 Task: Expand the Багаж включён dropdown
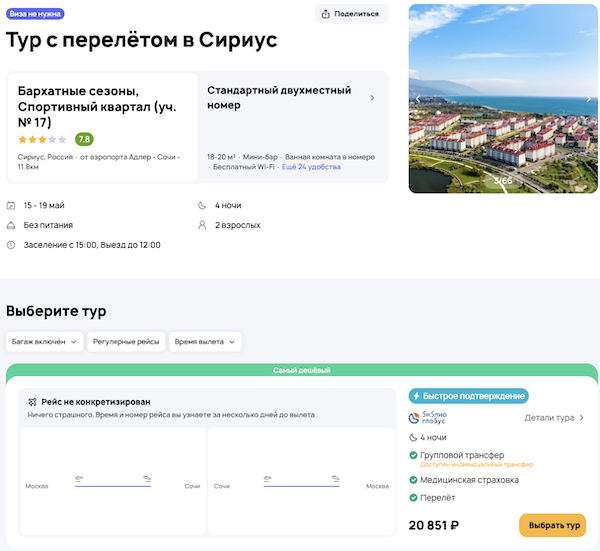[x=44, y=342]
